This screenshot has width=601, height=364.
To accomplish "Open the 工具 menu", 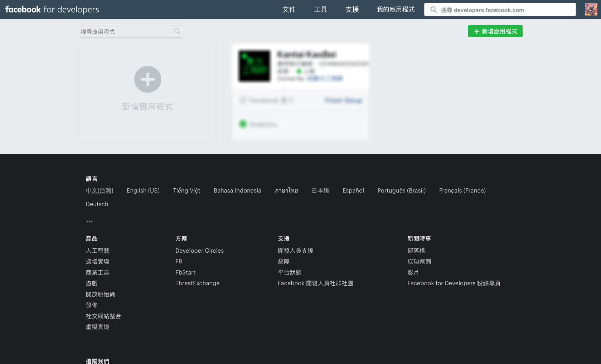I will tap(320, 10).
